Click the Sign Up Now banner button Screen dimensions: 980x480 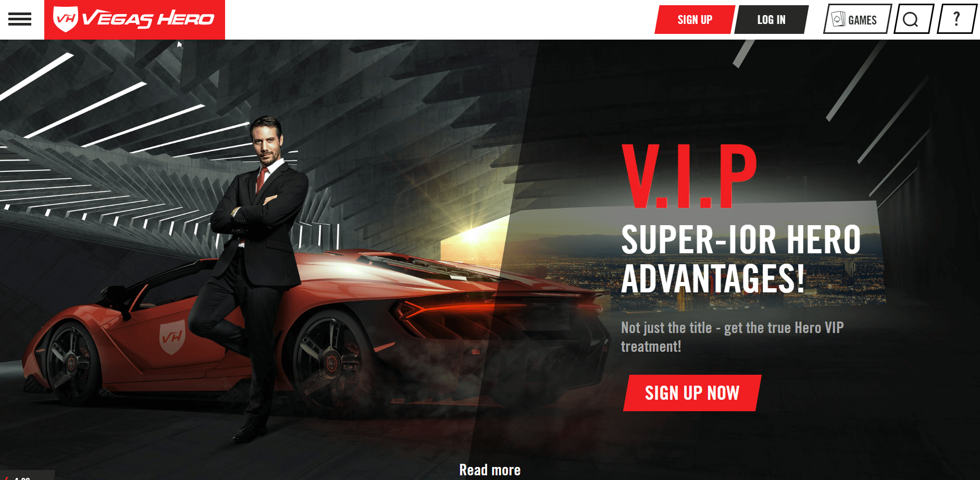(692, 393)
